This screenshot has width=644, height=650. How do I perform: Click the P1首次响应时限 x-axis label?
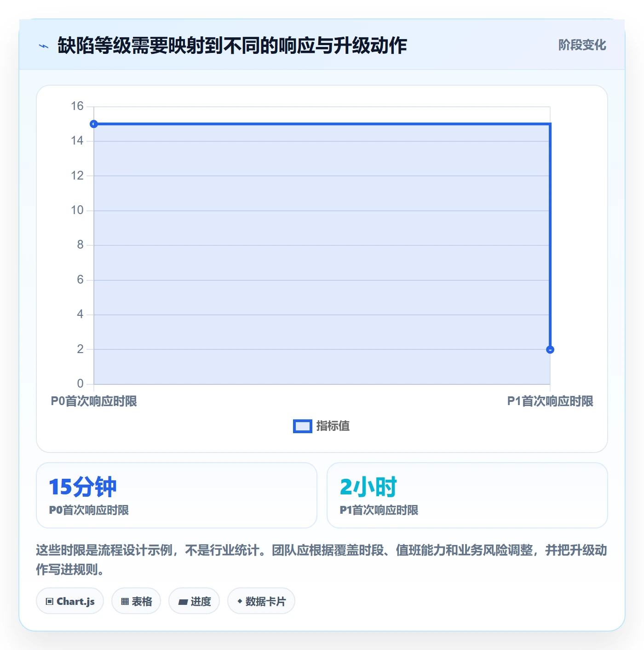(550, 401)
